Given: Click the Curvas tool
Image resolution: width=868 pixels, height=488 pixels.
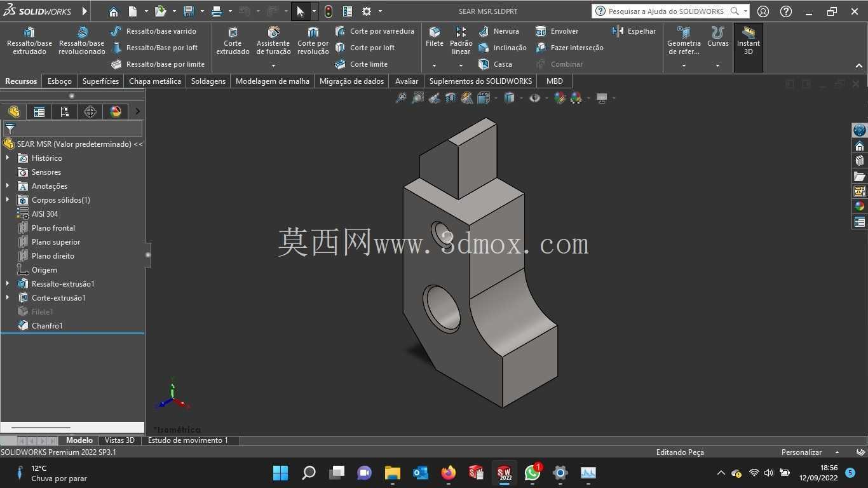Looking at the screenshot, I should pos(718,37).
